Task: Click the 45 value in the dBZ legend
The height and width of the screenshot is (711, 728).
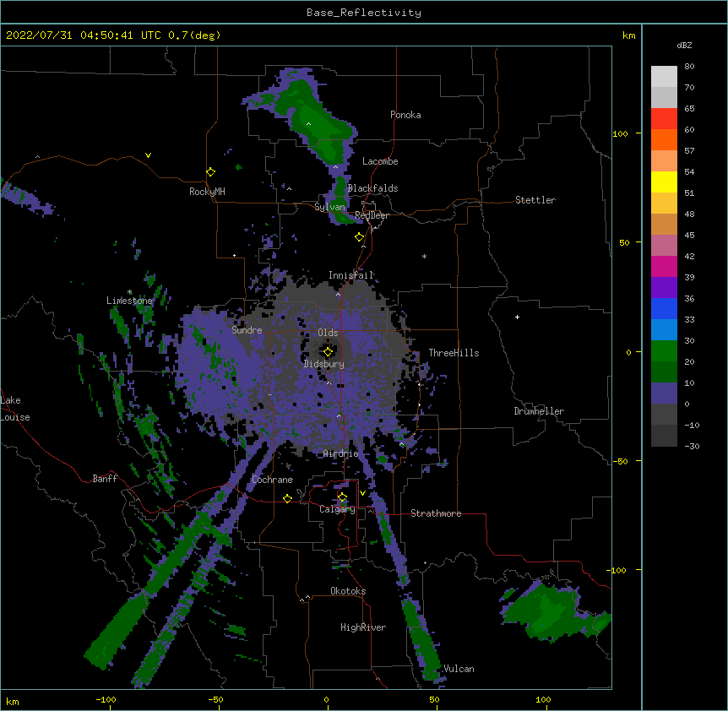Action: coord(689,236)
